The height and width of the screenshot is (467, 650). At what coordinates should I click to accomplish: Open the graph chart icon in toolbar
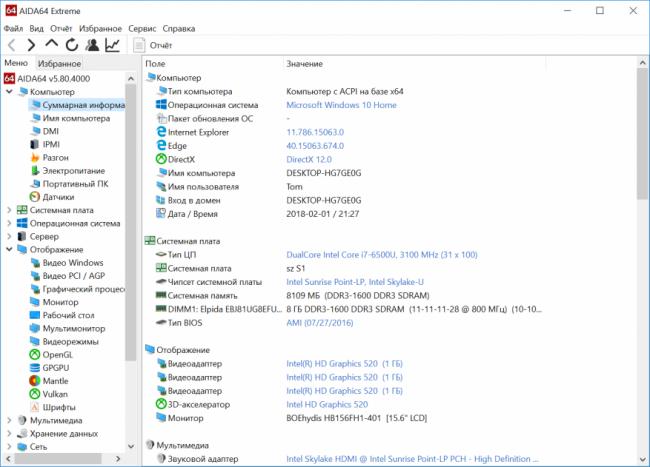point(112,45)
